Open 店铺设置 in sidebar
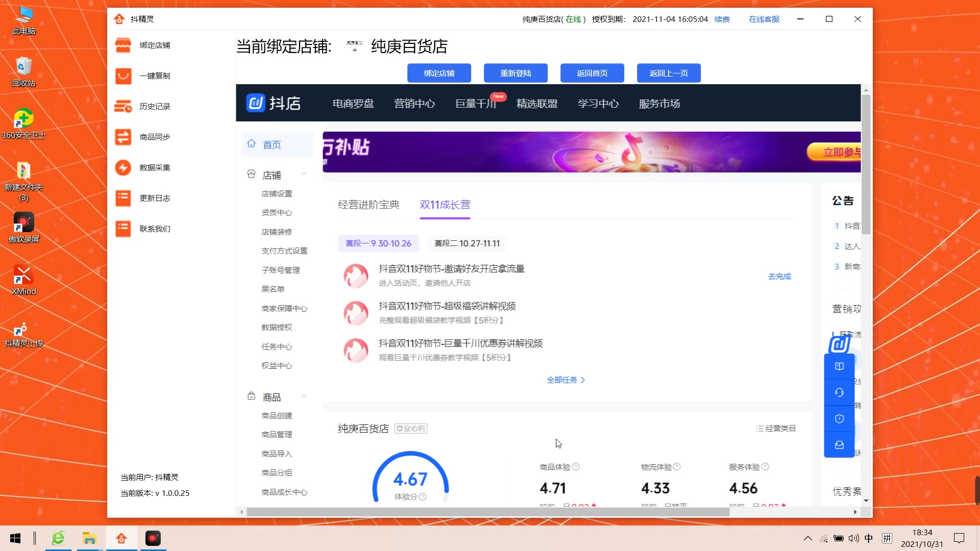Viewport: 980px width, 551px height. 277,193
